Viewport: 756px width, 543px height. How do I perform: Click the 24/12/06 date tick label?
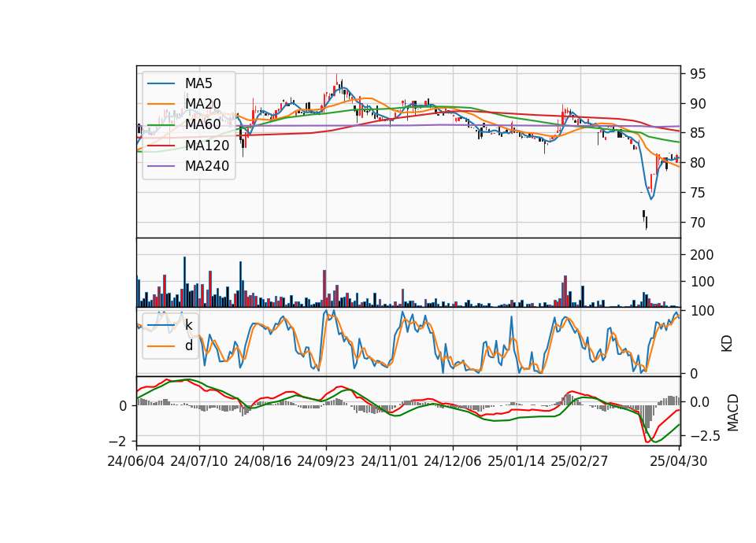pyautogui.click(x=453, y=461)
